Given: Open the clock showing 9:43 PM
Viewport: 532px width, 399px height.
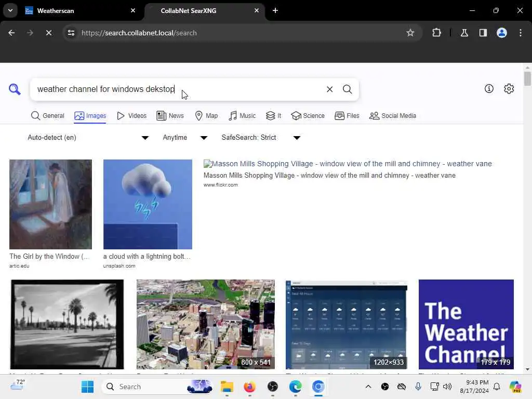Looking at the screenshot, I should [x=474, y=387].
